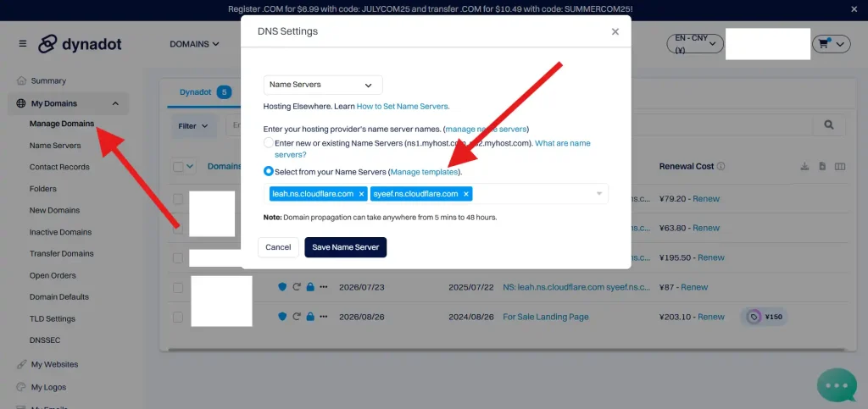Open the For Sale Landing Page link
This screenshot has height=409, width=868.
pyautogui.click(x=546, y=317)
